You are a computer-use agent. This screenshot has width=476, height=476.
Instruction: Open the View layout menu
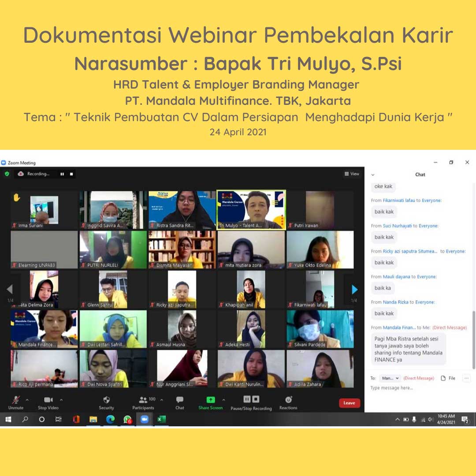coord(352,174)
